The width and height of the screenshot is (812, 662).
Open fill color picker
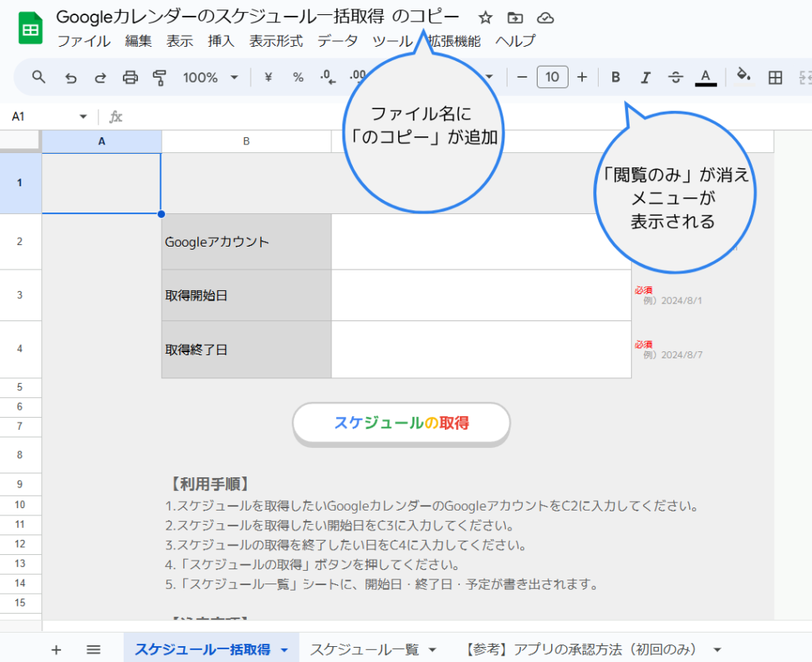744,77
